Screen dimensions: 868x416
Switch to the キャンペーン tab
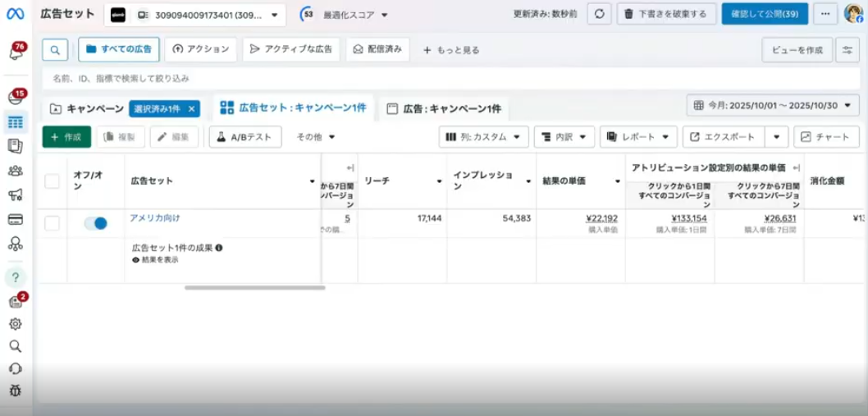pyautogui.click(x=87, y=108)
